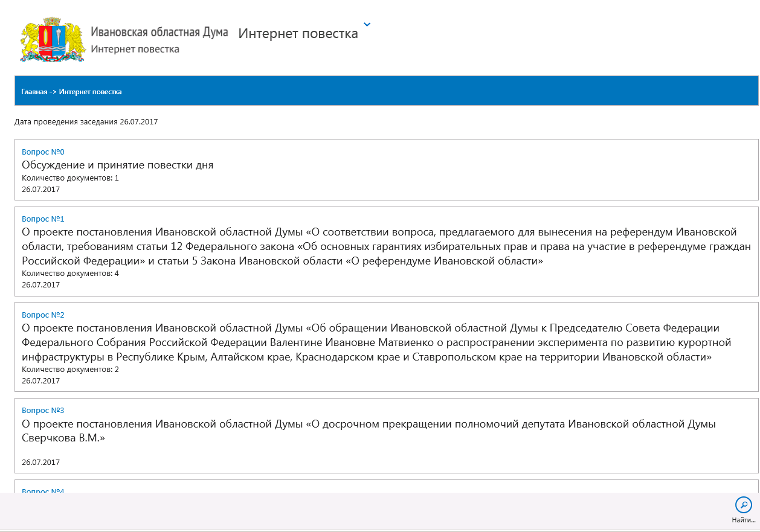Click the Матвиенко appeal title of Вопрос №2
760x532 pixels.
[376, 342]
